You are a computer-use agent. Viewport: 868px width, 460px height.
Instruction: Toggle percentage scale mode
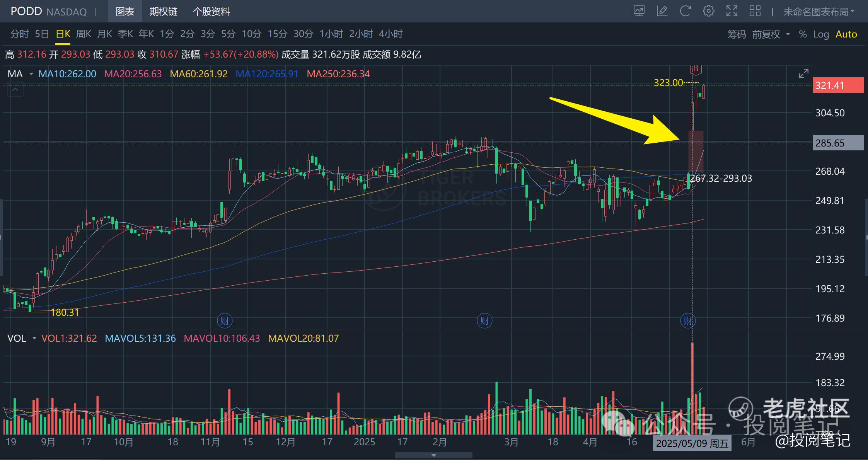[x=803, y=34]
